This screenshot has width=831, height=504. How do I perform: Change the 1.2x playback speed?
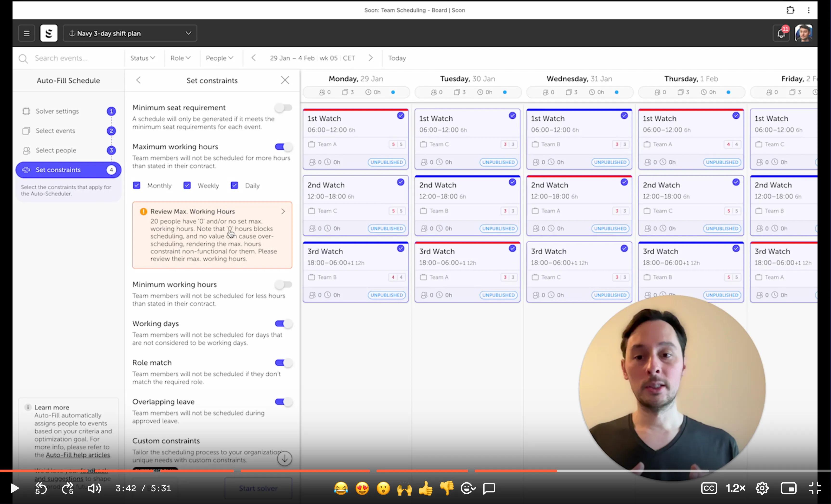[x=735, y=488]
